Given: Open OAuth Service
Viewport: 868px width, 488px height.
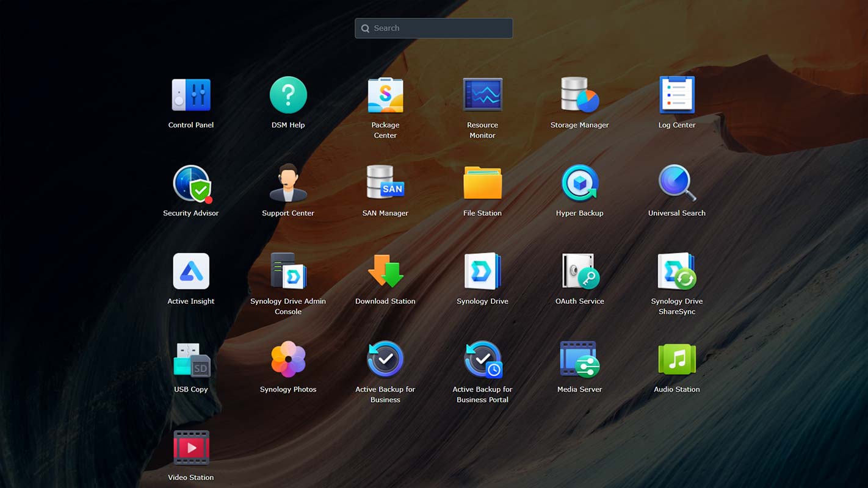Looking at the screenshot, I should 579,271.
